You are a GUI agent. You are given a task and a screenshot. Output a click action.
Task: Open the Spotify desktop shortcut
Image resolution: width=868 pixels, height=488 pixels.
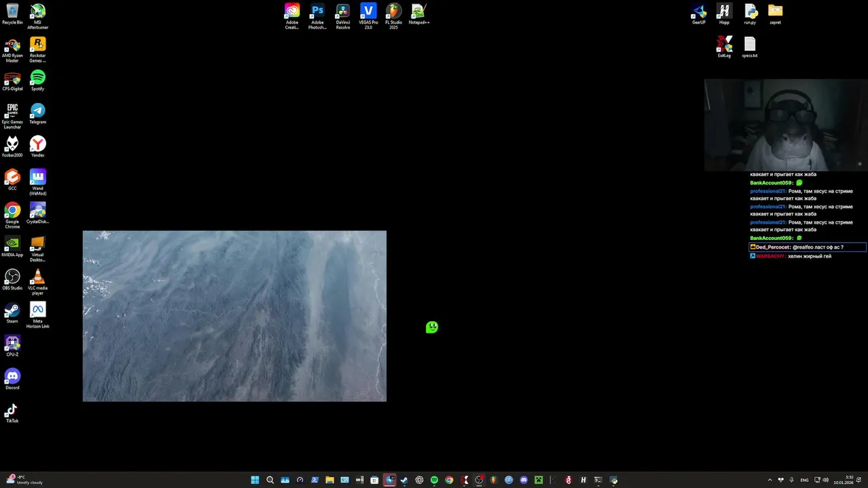click(x=38, y=81)
